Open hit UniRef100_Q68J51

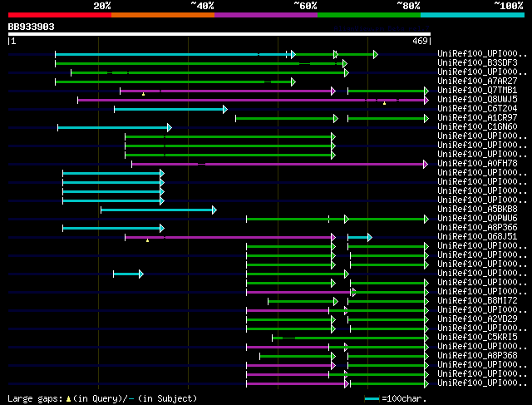point(477,236)
